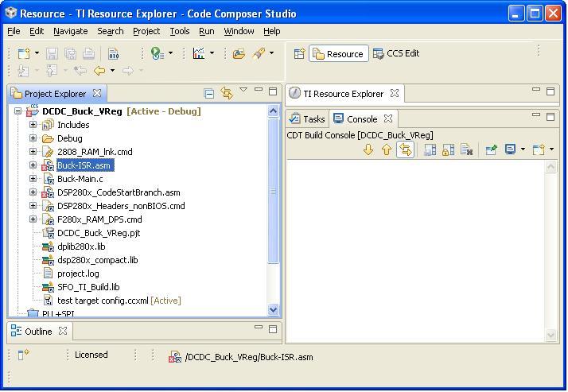Click the binary 010 toolbar icon
The image size is (568, 392).
click(114, 54)
